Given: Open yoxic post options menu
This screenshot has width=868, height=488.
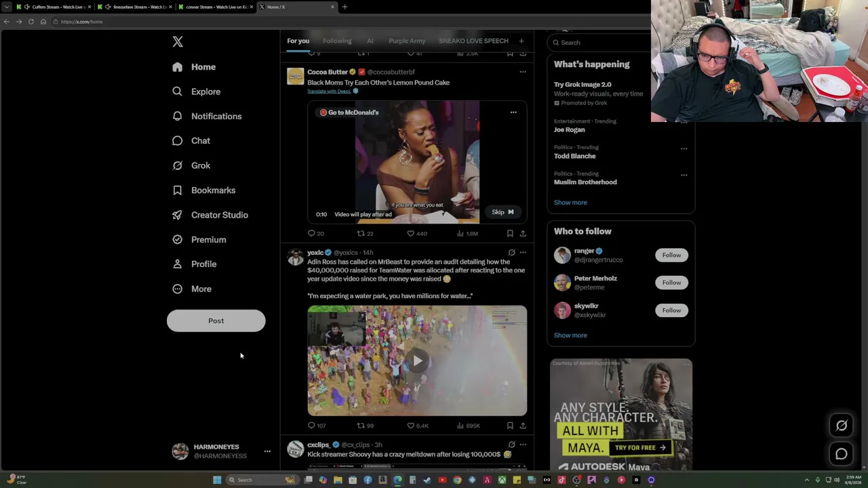Looking at the screenshot, I should pyautogui.click(x=523, y=253).
